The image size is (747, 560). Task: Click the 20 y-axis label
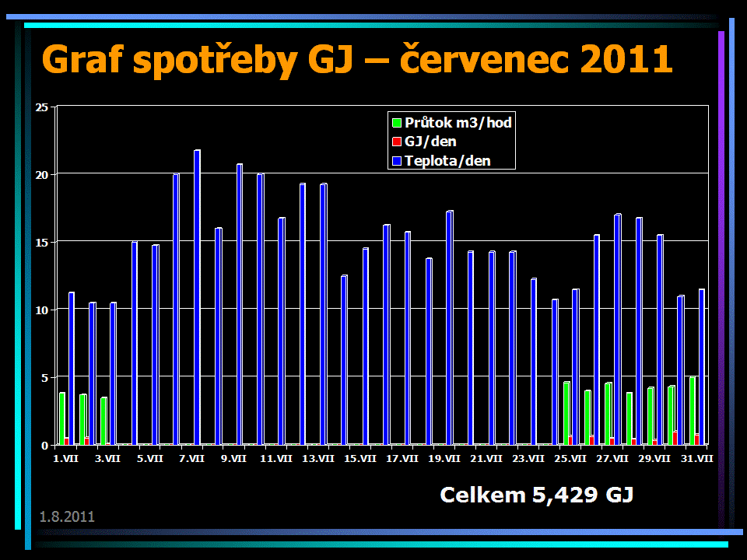42,175
